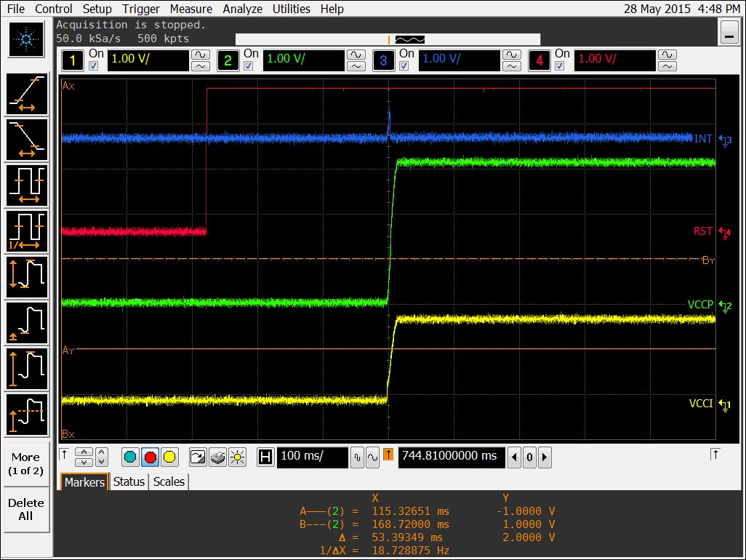Image resolution: width=746 pixels, height=560 pixels.
Task: Select the amplitude measurement icon
Action: [x=27, y=368]
